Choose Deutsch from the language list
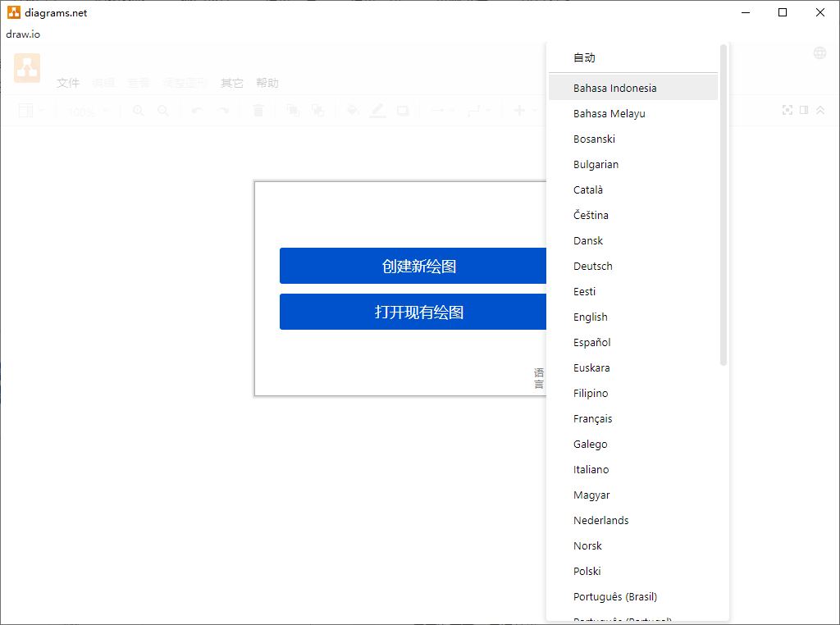The image size is (840, 625). pos(592,266)
